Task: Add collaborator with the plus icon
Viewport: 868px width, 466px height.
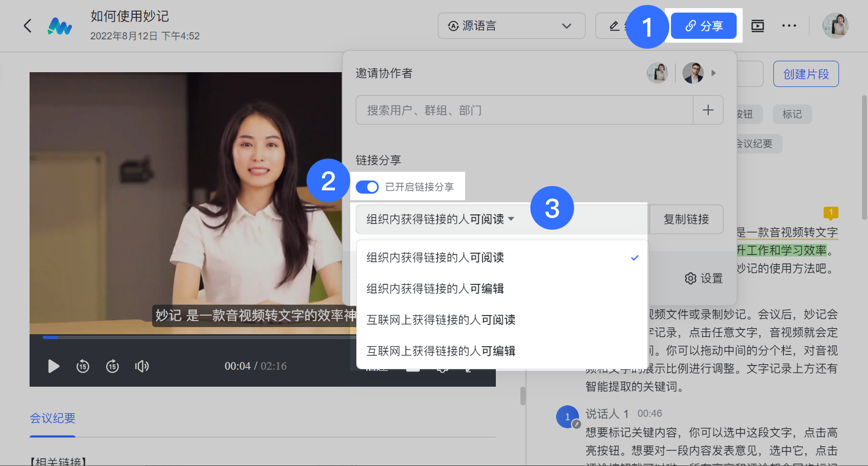Action: (708, 110)
